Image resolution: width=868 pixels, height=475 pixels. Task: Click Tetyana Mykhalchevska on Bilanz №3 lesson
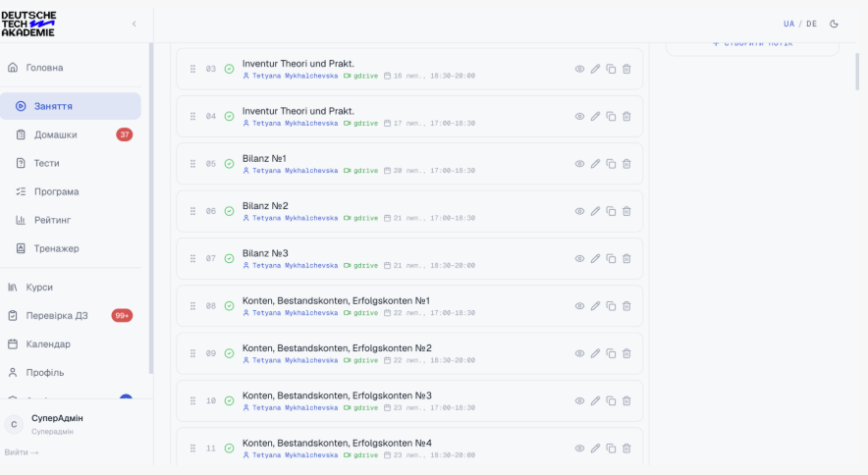click(295, 266)
